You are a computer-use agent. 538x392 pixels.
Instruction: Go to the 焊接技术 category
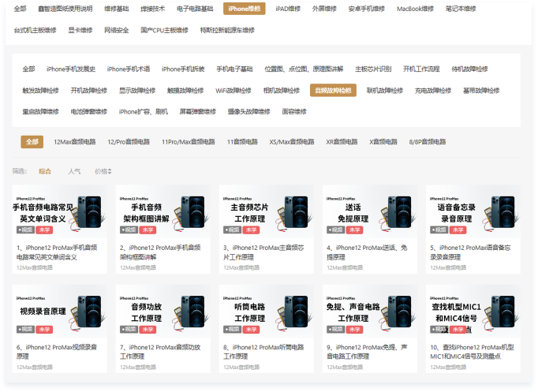[x=153, y=9]
